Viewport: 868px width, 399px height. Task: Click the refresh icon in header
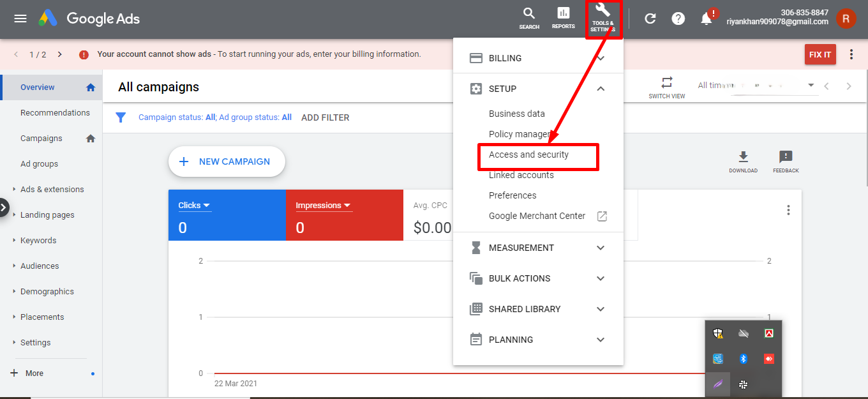pos(650,19)
